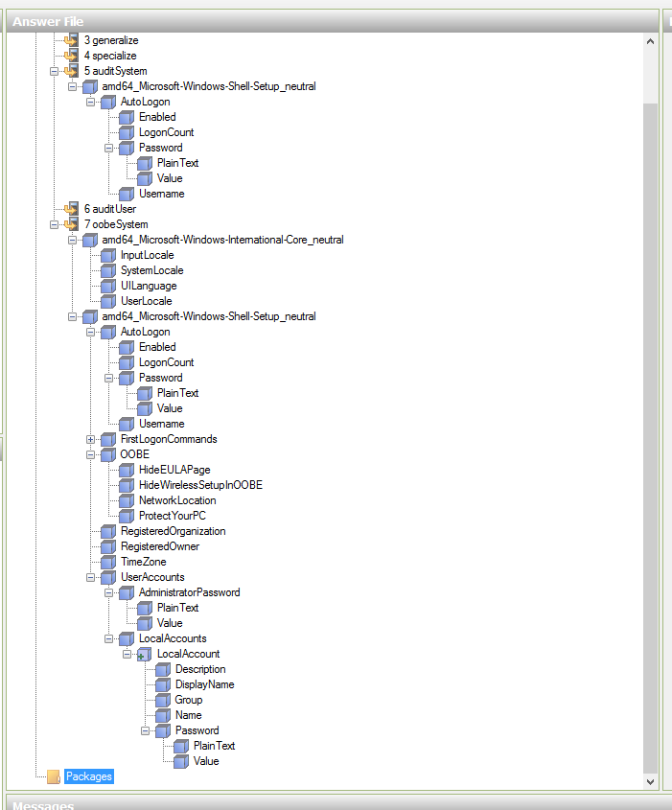Collapse AutoLogon under the oobeSystem pass

[90, 333]
